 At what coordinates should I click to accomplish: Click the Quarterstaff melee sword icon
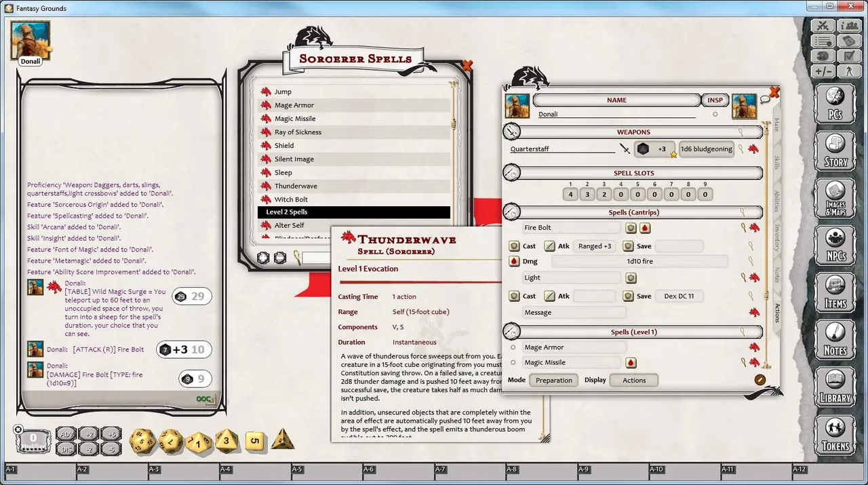click(625, 149)
